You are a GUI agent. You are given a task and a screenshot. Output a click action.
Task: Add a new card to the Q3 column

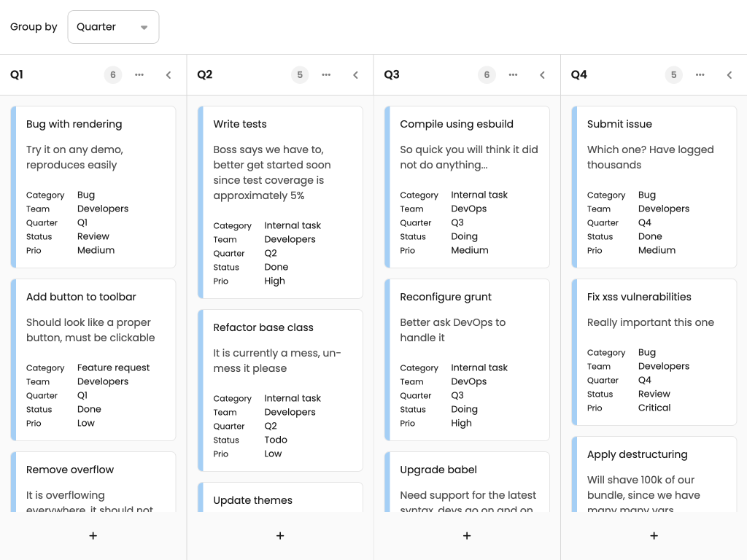pos(466,535)
